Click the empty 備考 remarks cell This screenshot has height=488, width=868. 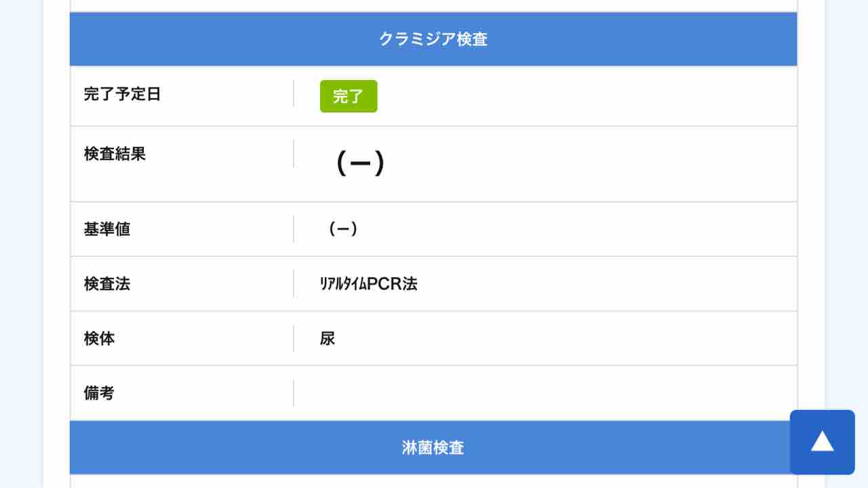545,393
